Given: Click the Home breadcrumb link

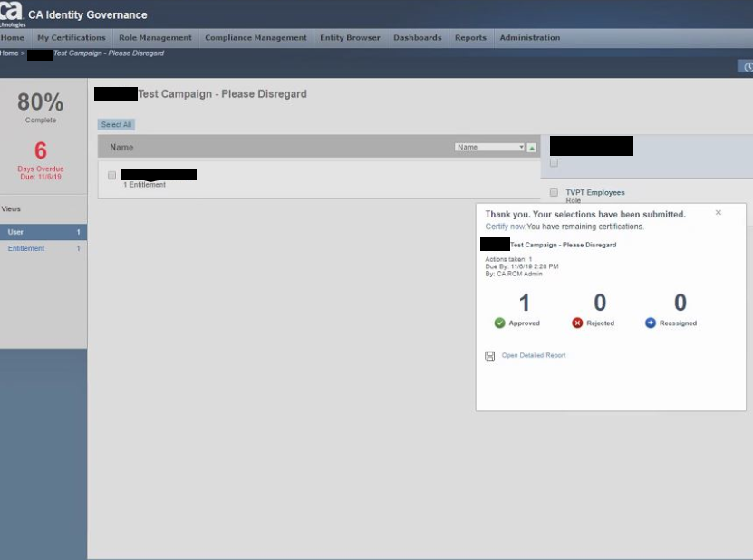Looking at the screenshot, I should pos(9,53).
